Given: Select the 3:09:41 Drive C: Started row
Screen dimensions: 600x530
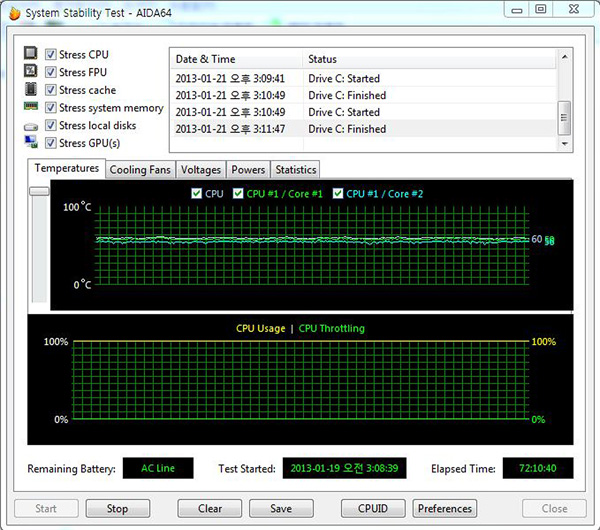Looking at the screenshot, I should [x=364, y=78].
